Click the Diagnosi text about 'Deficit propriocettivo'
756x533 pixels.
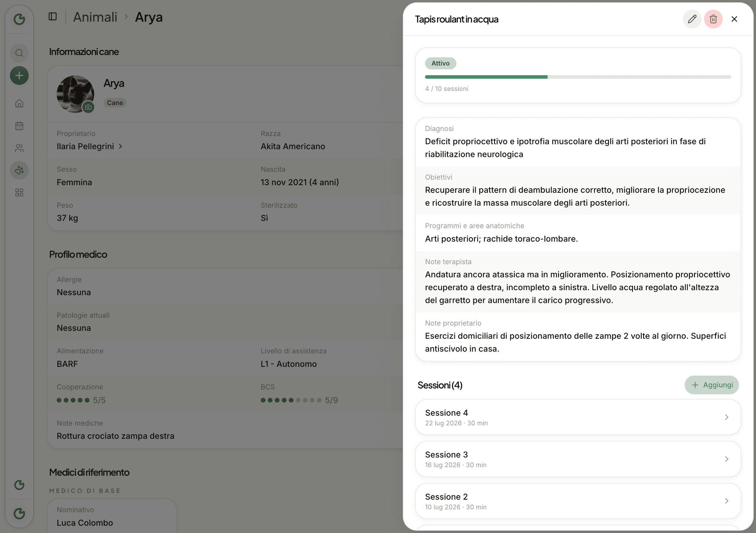click(x=565, y=148)
